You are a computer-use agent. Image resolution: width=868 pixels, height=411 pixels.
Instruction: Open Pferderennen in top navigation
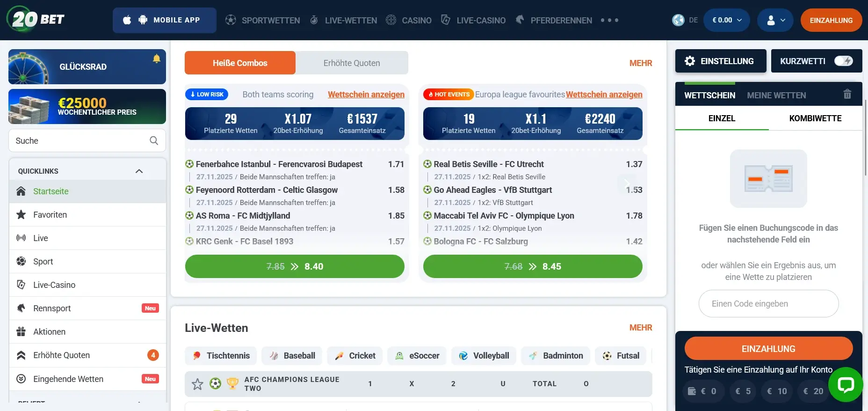[554, 20]
